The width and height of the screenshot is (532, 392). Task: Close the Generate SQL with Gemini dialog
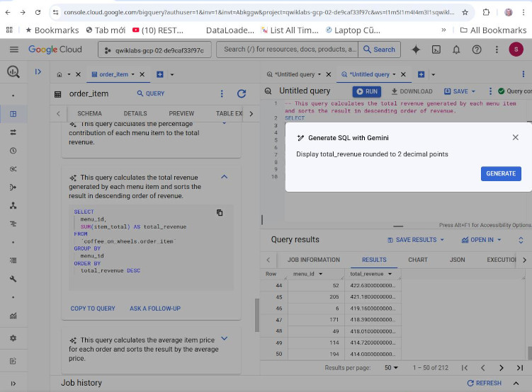pos(516,137)
